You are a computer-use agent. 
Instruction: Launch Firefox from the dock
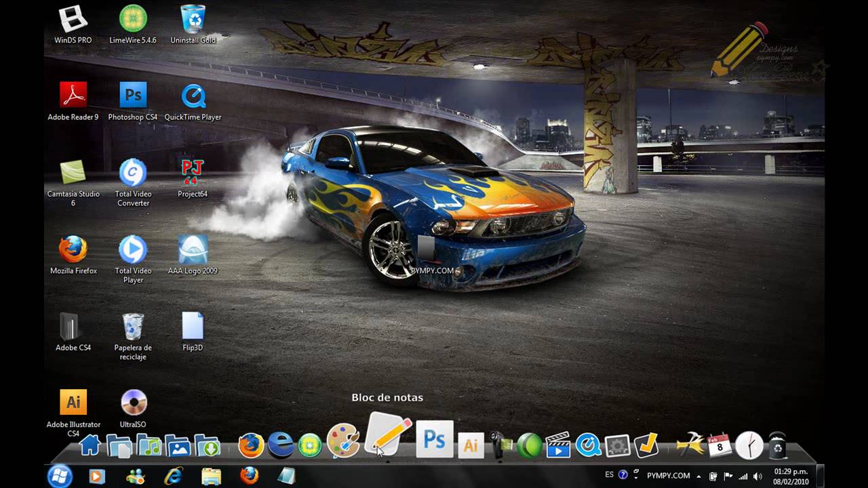coord(251,445)
